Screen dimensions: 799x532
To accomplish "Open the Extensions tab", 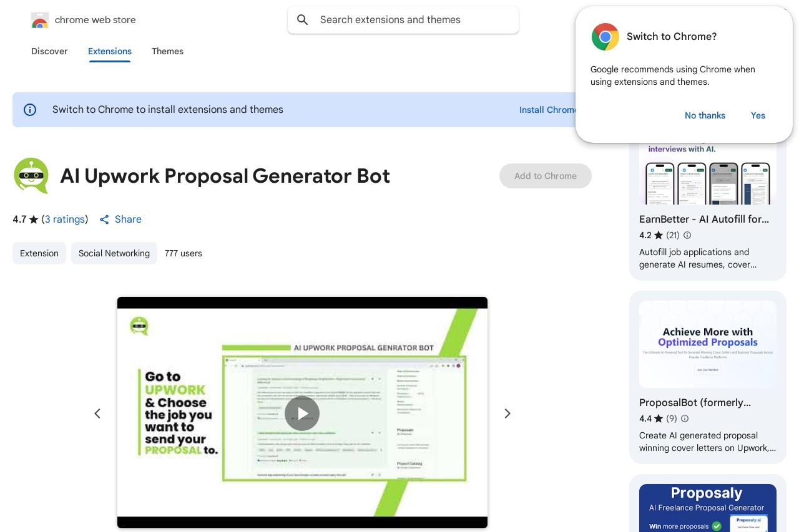I will click(110, 51).
